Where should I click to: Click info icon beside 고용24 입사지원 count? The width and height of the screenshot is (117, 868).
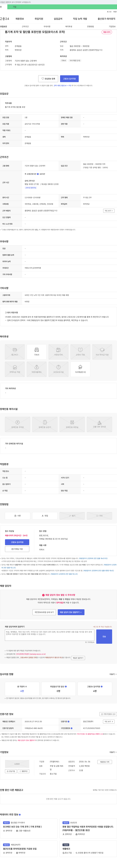click(x=102, y=686)
